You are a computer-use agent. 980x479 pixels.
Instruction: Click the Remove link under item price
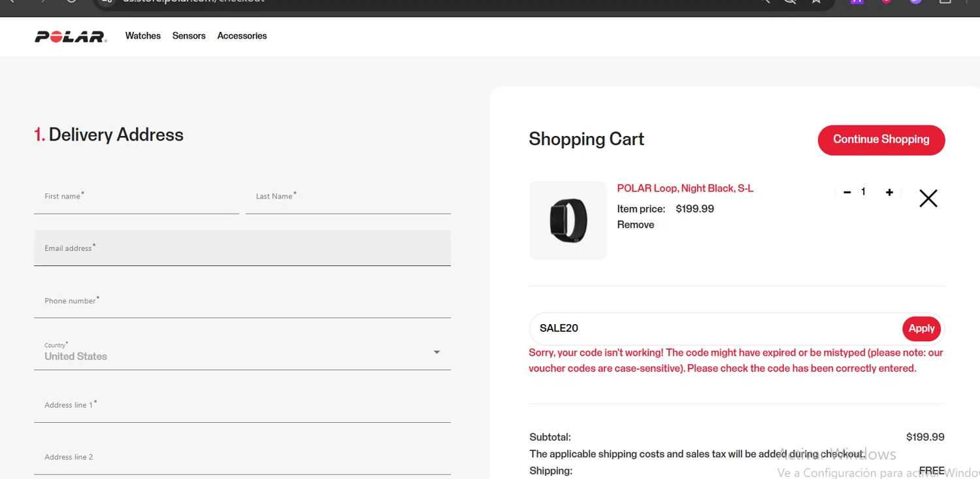[636, 225]
